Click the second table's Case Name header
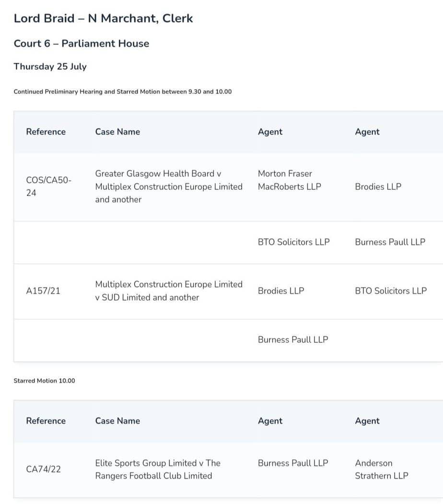Screen dimensions: 443x504 117,421
